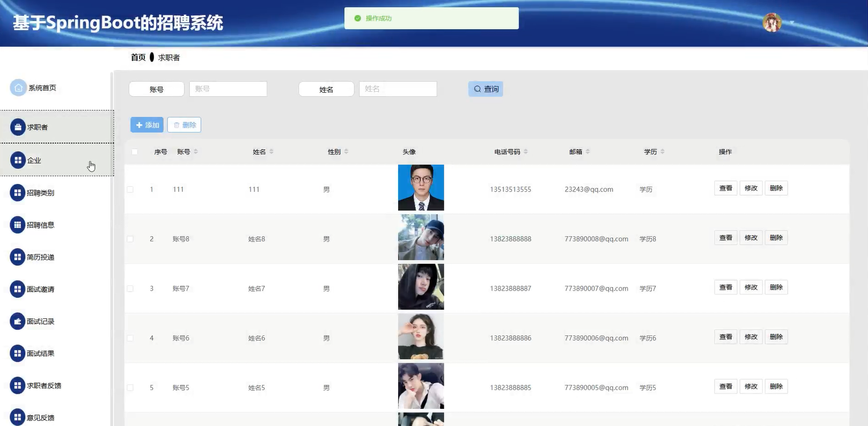This screenshot has height=426, width=868.
Task: Click the user avatar in the header
Action: point(772,23)
